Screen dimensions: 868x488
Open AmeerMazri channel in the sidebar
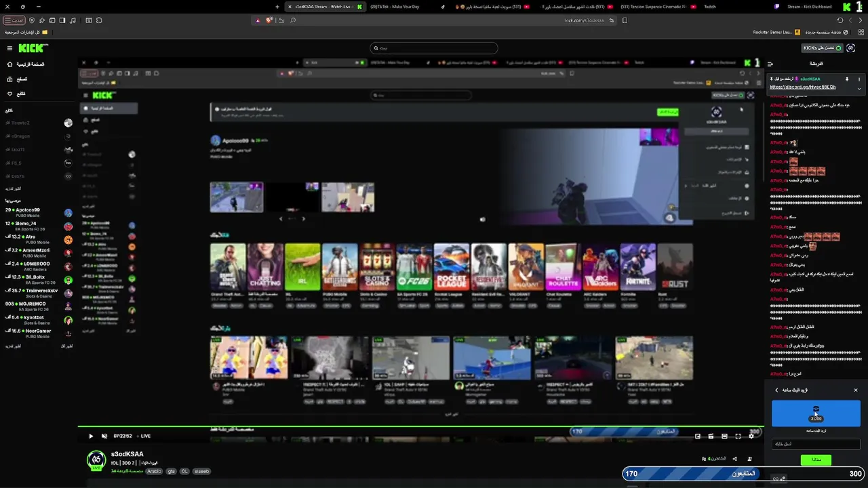coord(38,253)
